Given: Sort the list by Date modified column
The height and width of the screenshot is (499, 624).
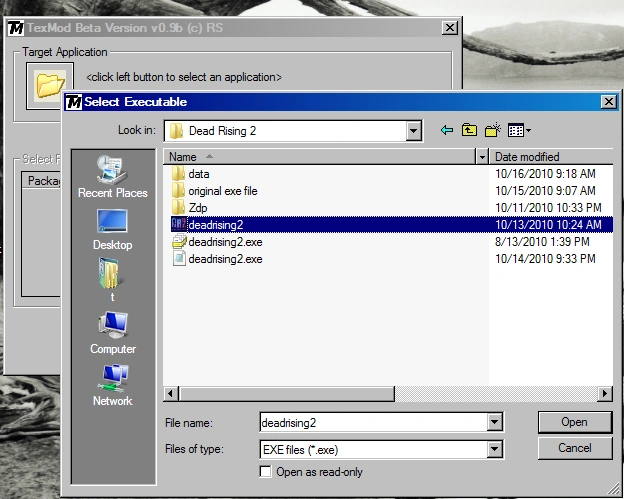Looking at the screenshot, I should coord(551,157).
